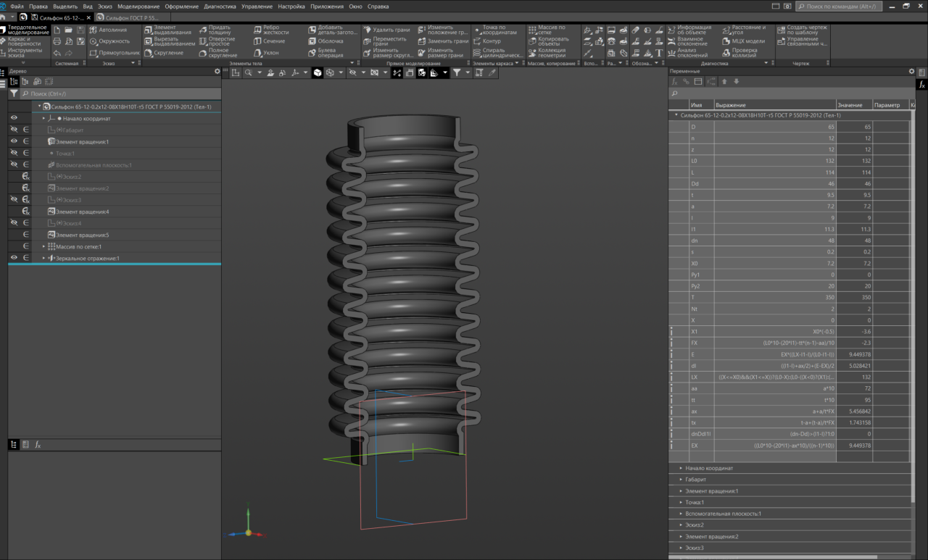Open Дерево panel settings gear
The width and height of the screenshot is (928, 560).
pyautogui.click(x=217, y=72)
